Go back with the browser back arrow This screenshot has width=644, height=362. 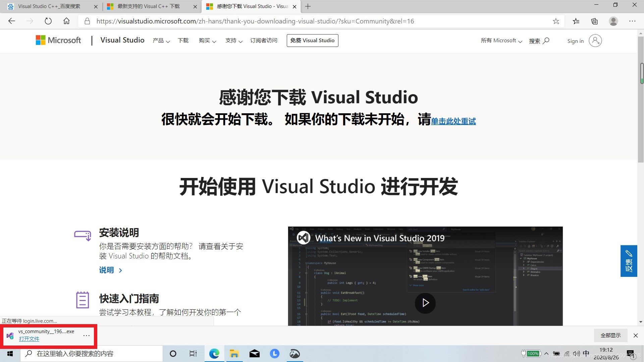12,21
